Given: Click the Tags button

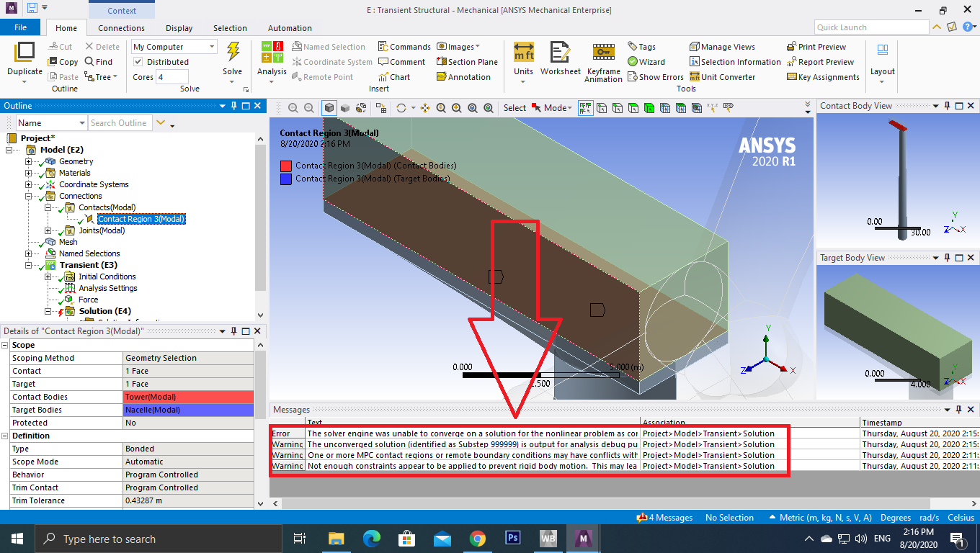Looking at the screenshot, I should click(x=641, y=47).
